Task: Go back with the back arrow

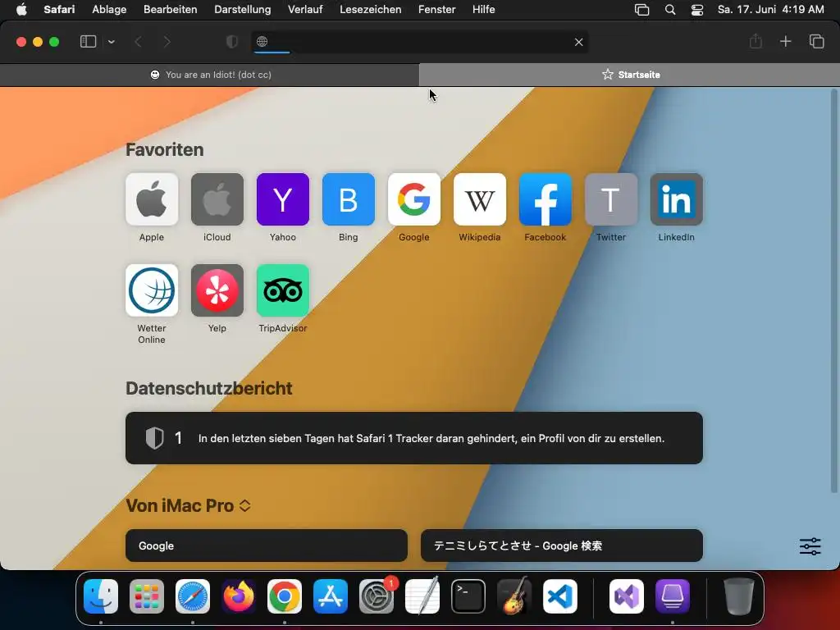Action: [138, 42]
